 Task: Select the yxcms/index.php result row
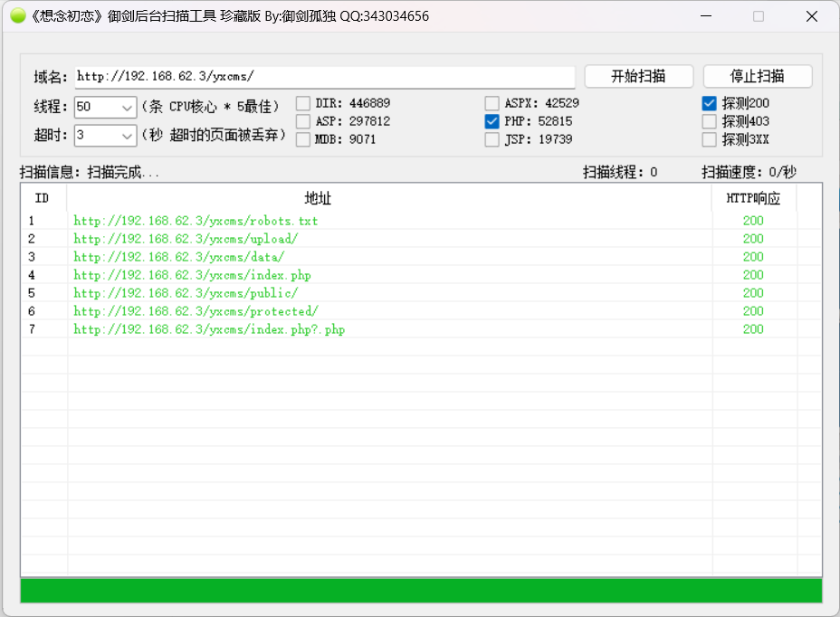coord(421,275)
